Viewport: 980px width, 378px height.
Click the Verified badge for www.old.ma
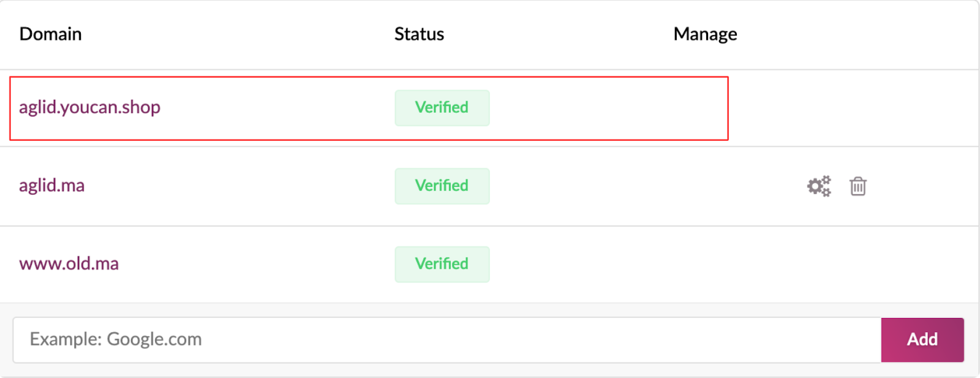click(x=442, y=264)
